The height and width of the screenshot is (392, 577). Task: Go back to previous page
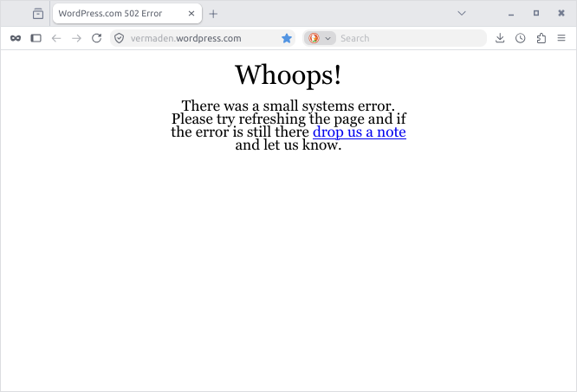(x=56, y=38)
